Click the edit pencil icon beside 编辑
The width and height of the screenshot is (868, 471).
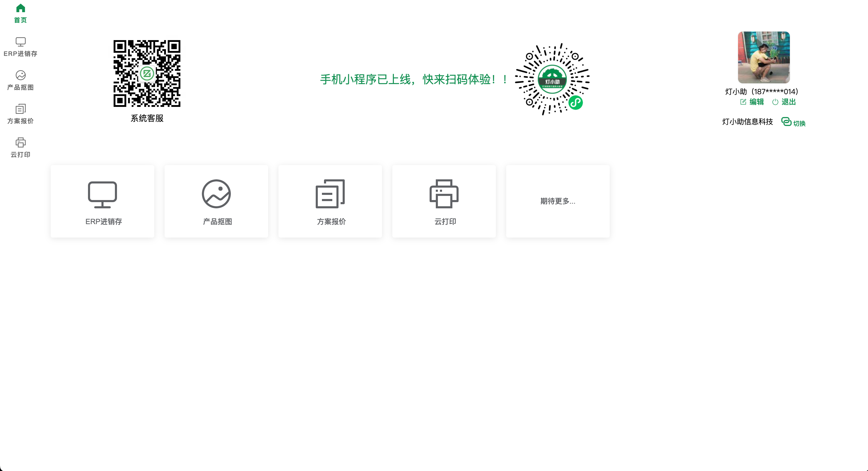pyautogui.click(x=743, y=102)
